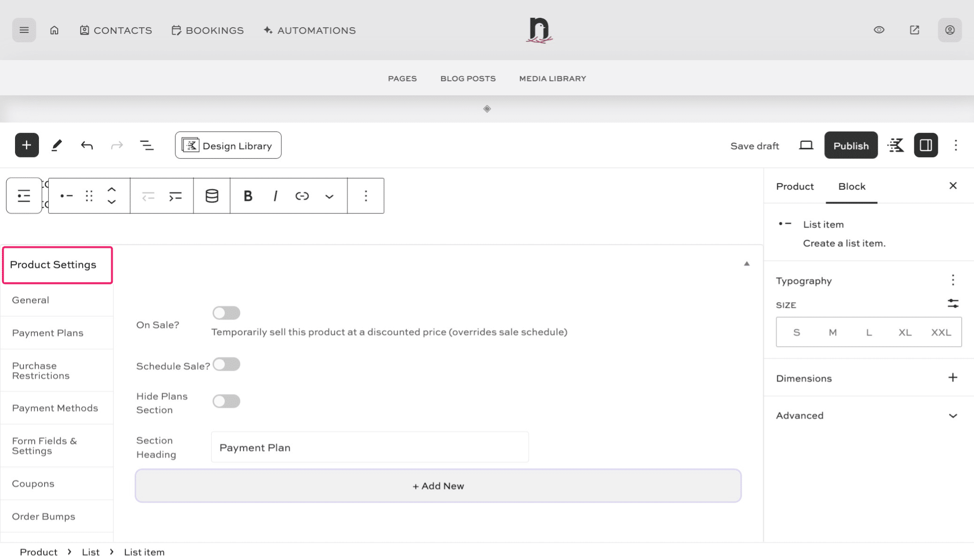
Task: Collapse the Advanced section in Block panel
Action: [953, 415]
